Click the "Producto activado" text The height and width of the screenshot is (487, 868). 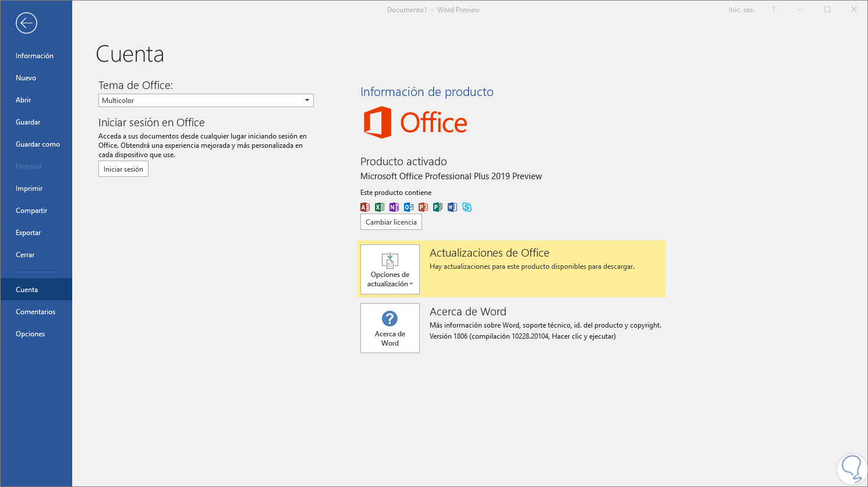[x=403, y=162]
